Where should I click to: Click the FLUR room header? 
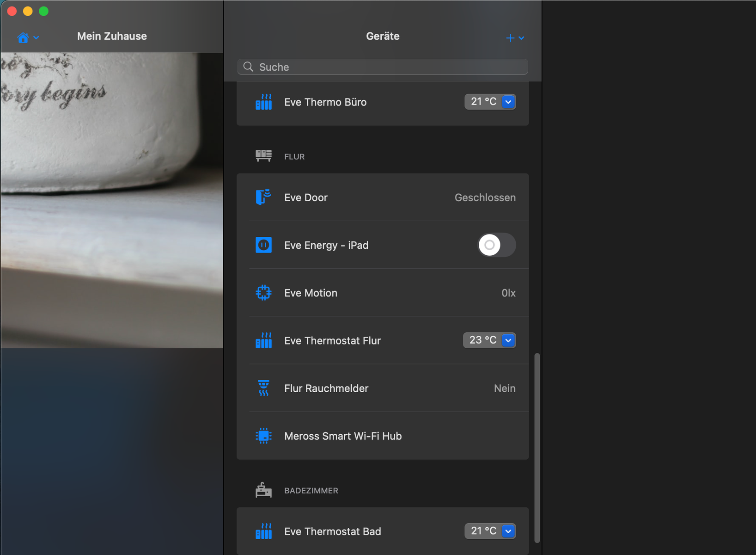(294, 157)
